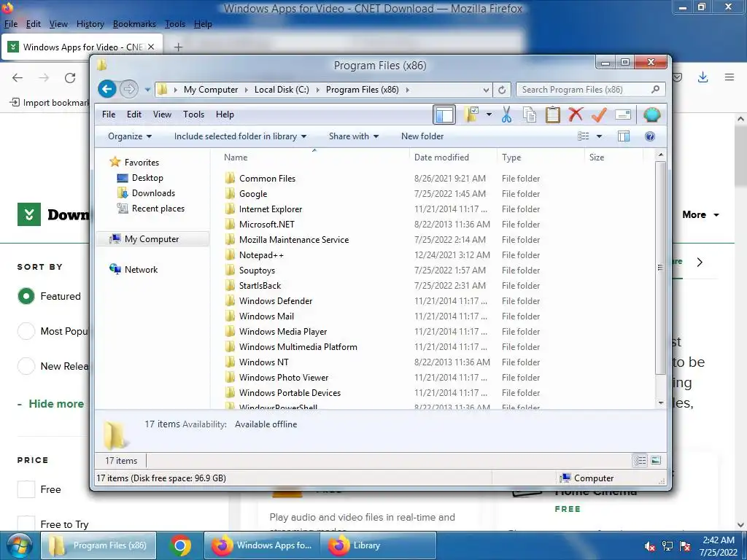Expand the address bar history dropdown arrow

[486, 90]
